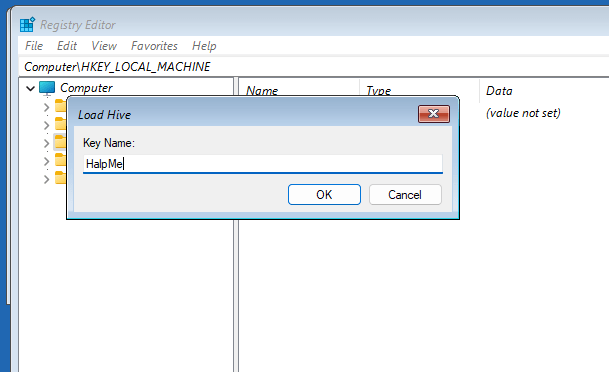
Task: Select the Computer tree item label
Action: (86, 88)
